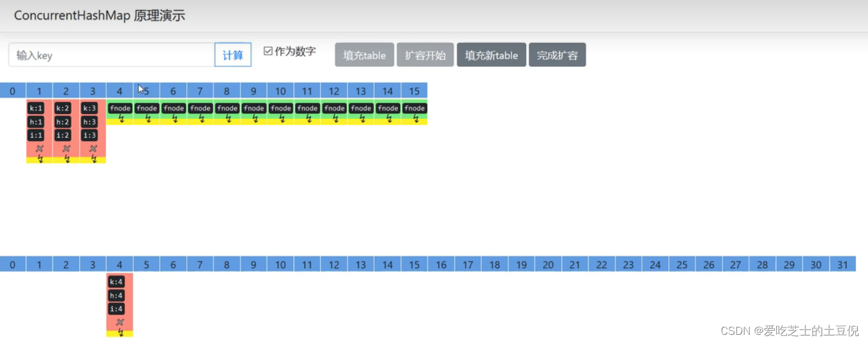
Task: Click the k:4 key label in new table
Action: [x=117, y=282]
